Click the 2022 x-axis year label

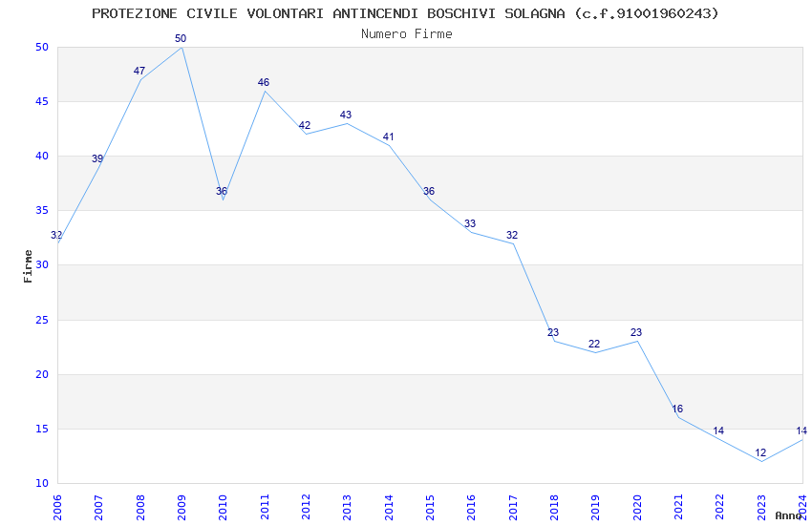click(x=720, y=508)
